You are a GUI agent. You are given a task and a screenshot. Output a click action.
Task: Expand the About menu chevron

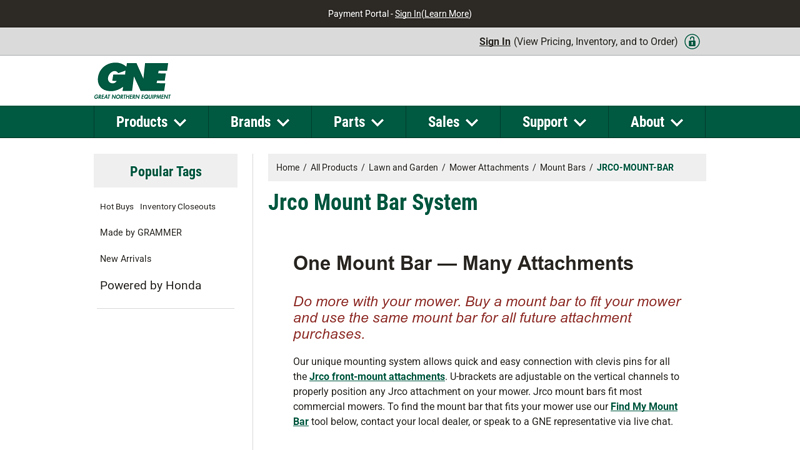coord(677,122)
